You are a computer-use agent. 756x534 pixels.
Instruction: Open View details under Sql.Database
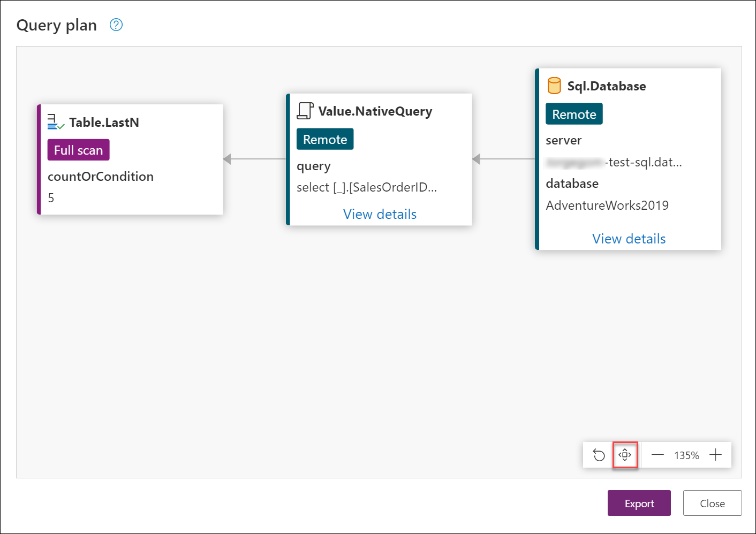(629, 239)
